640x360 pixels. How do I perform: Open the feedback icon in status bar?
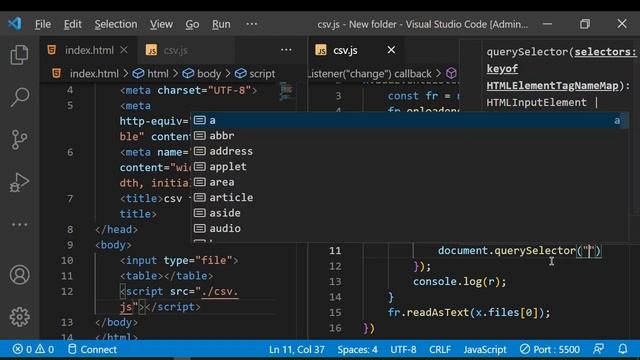click(x=598, y=349)
